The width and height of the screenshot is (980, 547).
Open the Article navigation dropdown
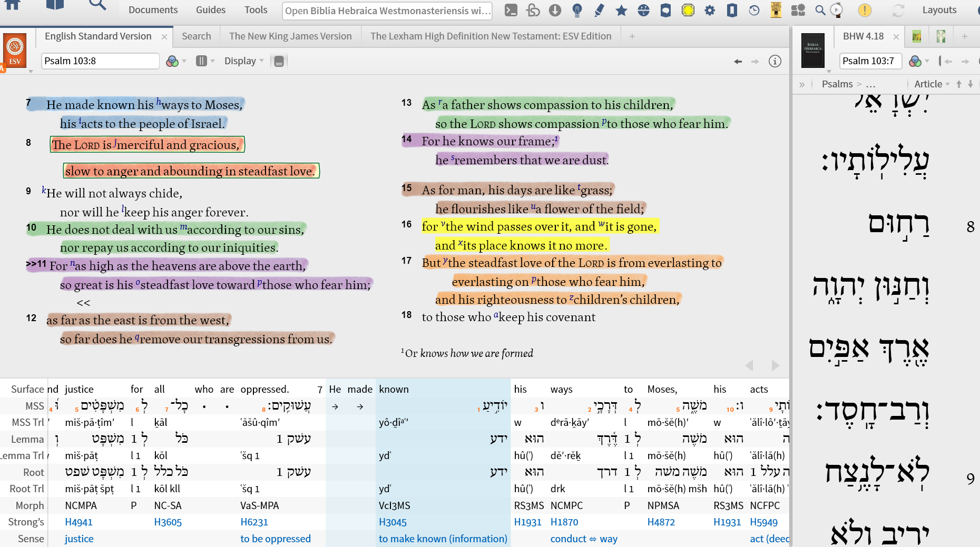coord(932,84)
